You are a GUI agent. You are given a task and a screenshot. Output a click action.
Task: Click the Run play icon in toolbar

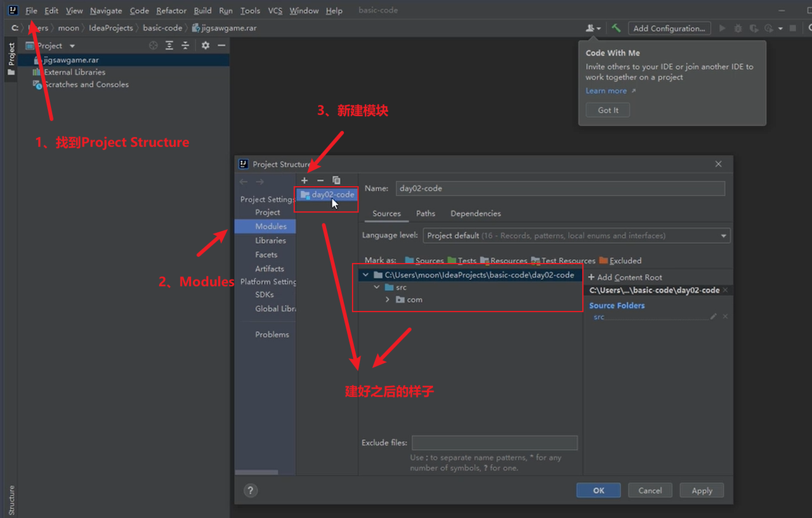(x=722, y=28)
